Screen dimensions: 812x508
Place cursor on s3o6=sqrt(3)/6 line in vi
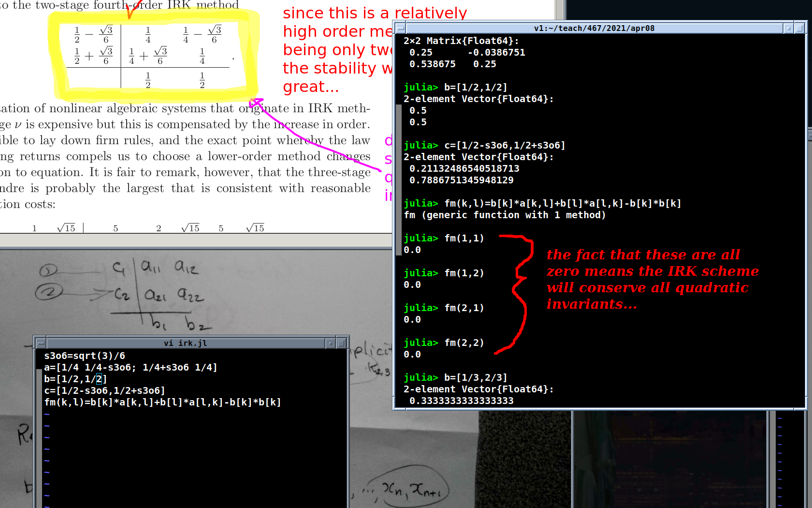coord(85,356)
